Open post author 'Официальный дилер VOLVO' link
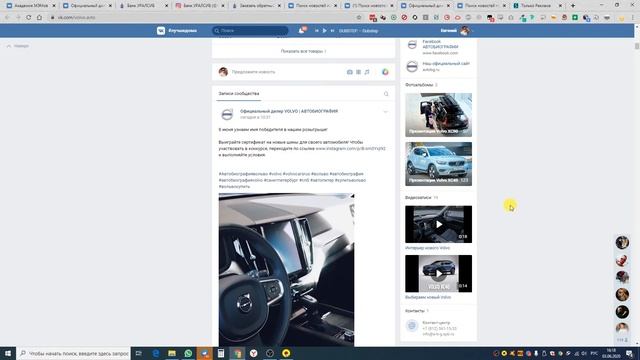Screen dimensions: 640x360 (289, 111)
